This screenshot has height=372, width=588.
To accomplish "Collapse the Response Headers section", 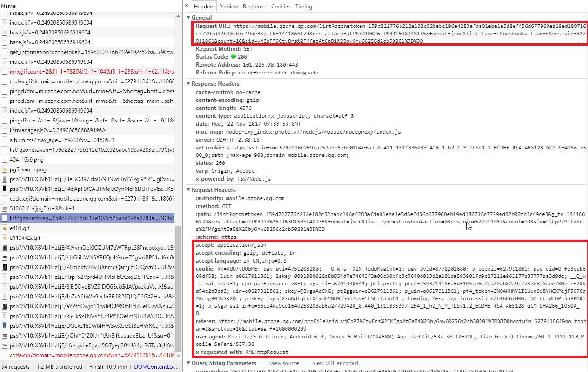I will click(x=188, y=84).
